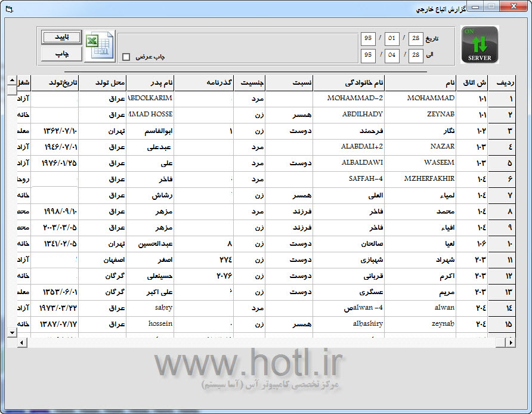Click the horizontal scrollbar right arrow
This screenshot has width=532, height=414.
pyautogui.click(x=510, y=342)
